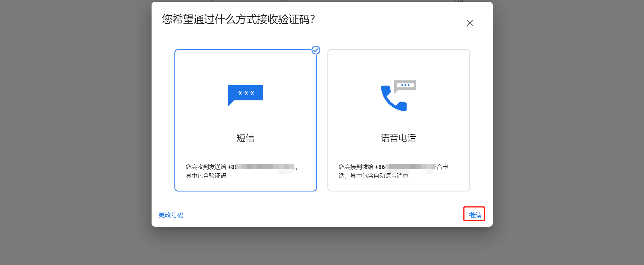Click the dialog title 您希望通过什么方式接收验证码
The image size is (644, 265).
pos(239,19)
